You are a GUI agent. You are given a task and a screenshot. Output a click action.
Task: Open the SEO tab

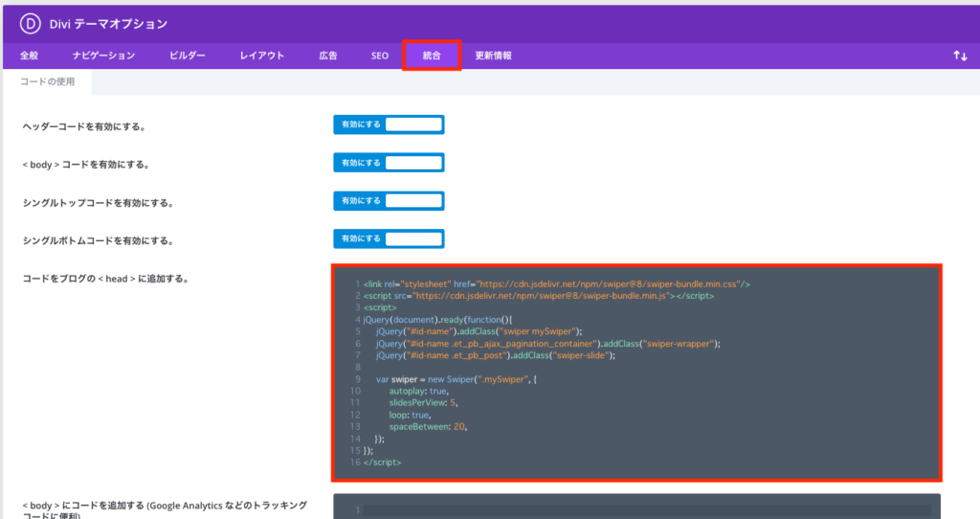[380, 56]
